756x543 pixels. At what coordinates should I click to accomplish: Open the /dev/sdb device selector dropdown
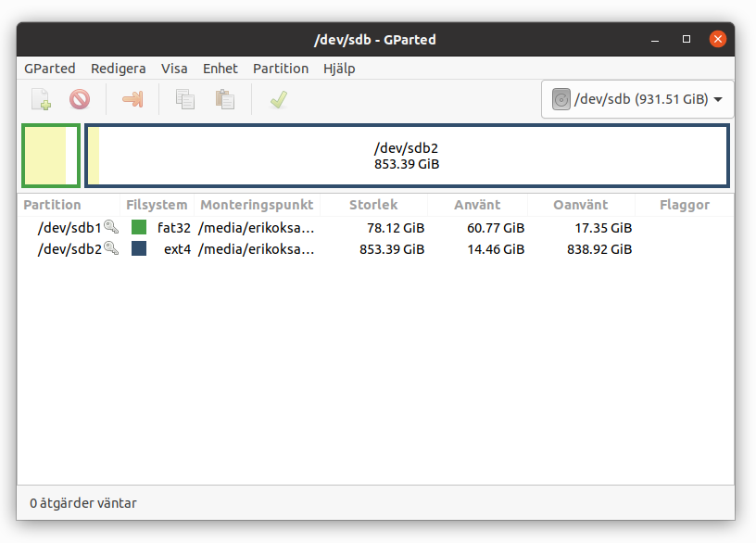tap(637, 99)
